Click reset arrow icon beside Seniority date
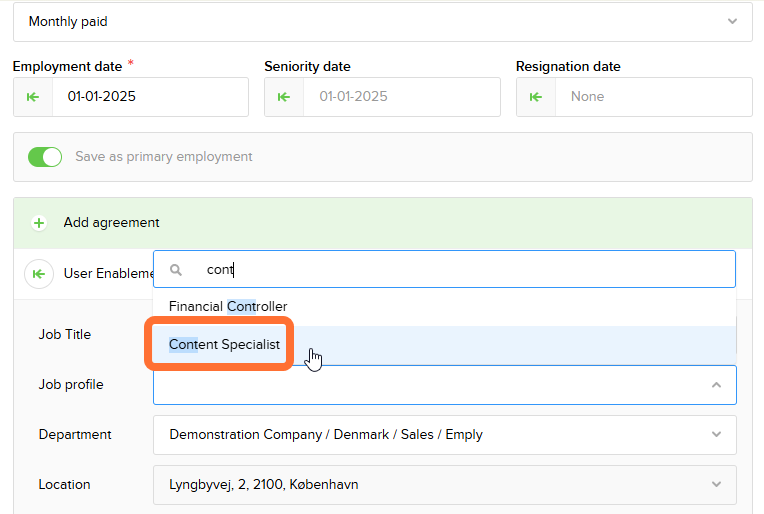Image resolution: width=764 pixels, height=514 pixels. pos(284,97)
